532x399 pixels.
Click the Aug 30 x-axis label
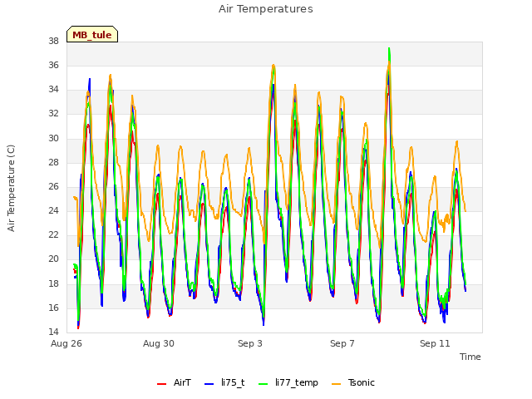(159, 343)
